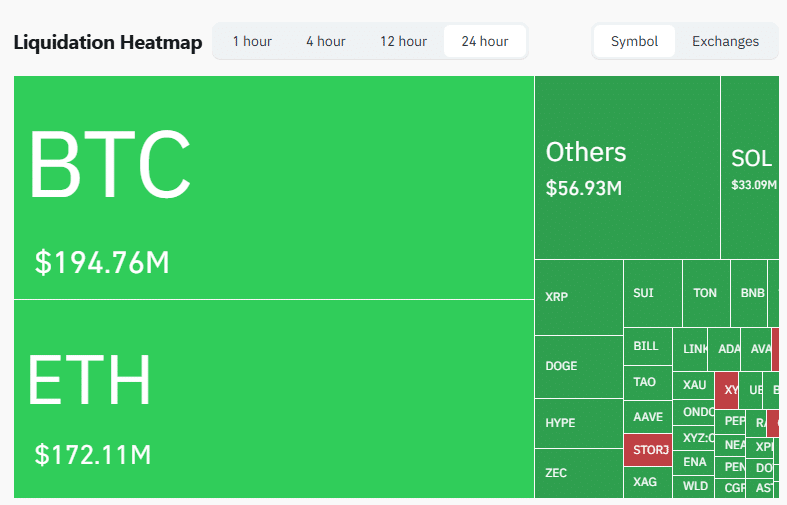This screenshot has width=787, height=505.
Task: Open the BTC liquidation tile
Action: click(x=274, y=187)
